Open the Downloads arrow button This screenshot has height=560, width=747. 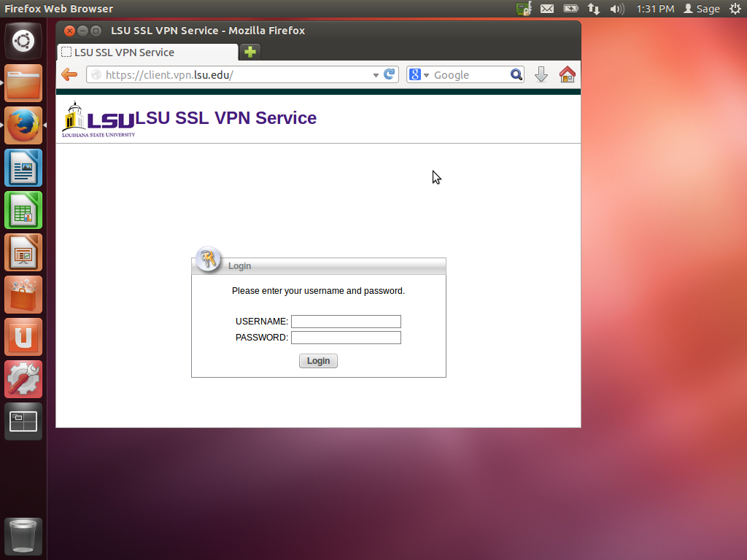click(x=541, y=75)
